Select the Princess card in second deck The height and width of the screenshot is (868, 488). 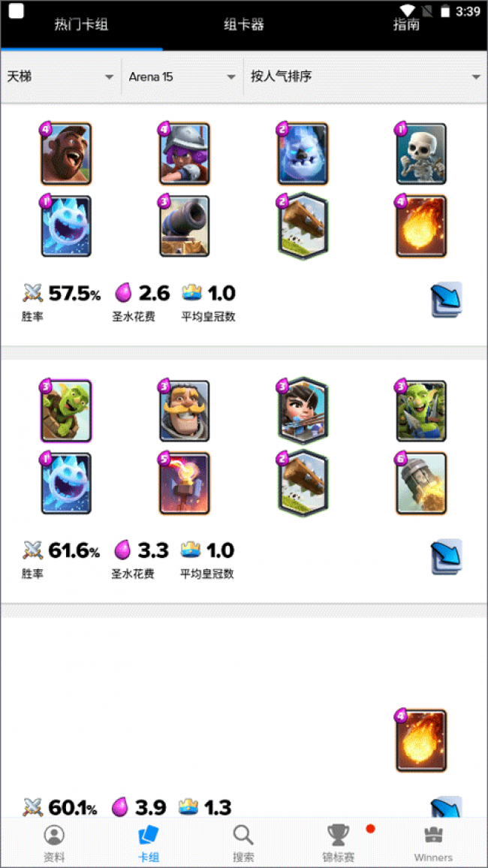tap(303, 411)
